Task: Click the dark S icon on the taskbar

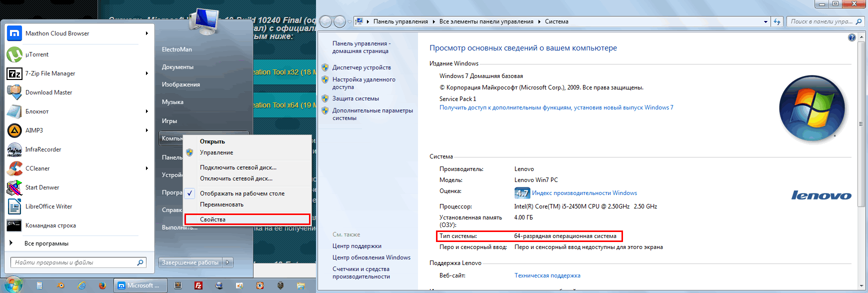Action: 177,285
